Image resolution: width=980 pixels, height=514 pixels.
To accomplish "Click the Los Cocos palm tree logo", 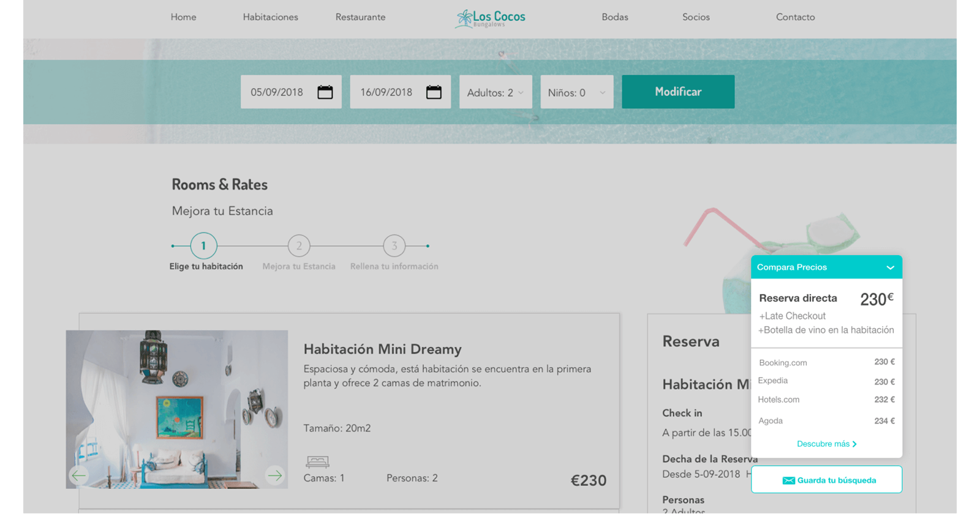I will [x=464, y=18].
